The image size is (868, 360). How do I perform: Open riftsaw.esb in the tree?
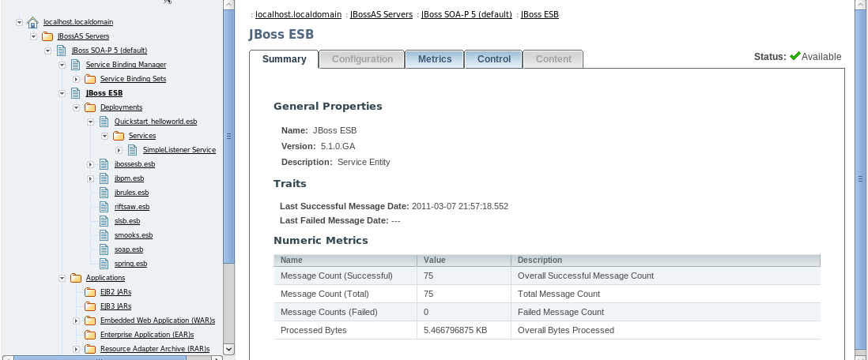coord(131,207)
